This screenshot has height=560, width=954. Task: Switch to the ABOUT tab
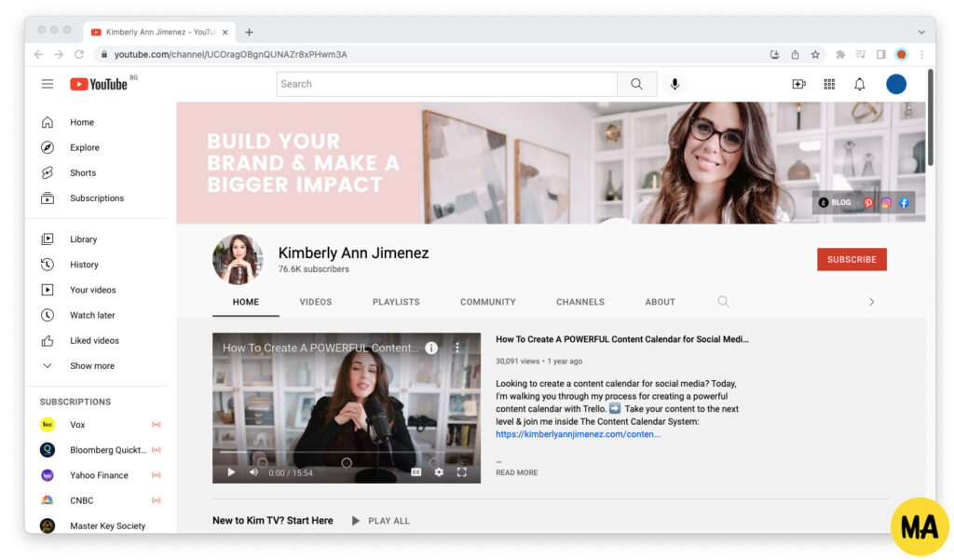661,302
